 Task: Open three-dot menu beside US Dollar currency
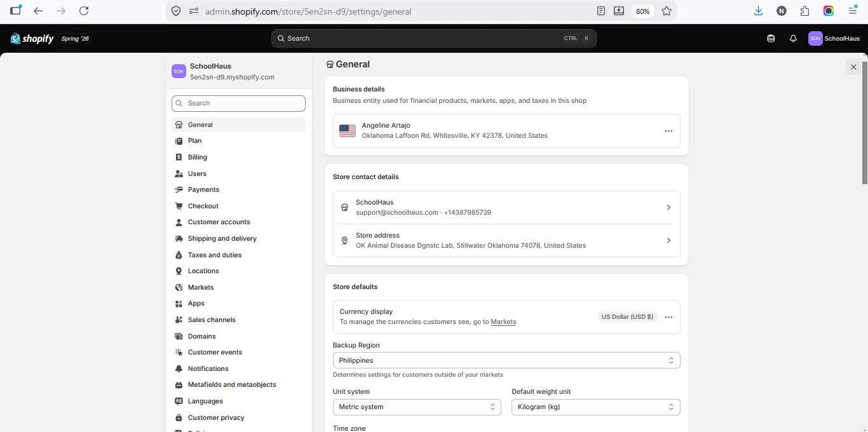tap(668, 317)
